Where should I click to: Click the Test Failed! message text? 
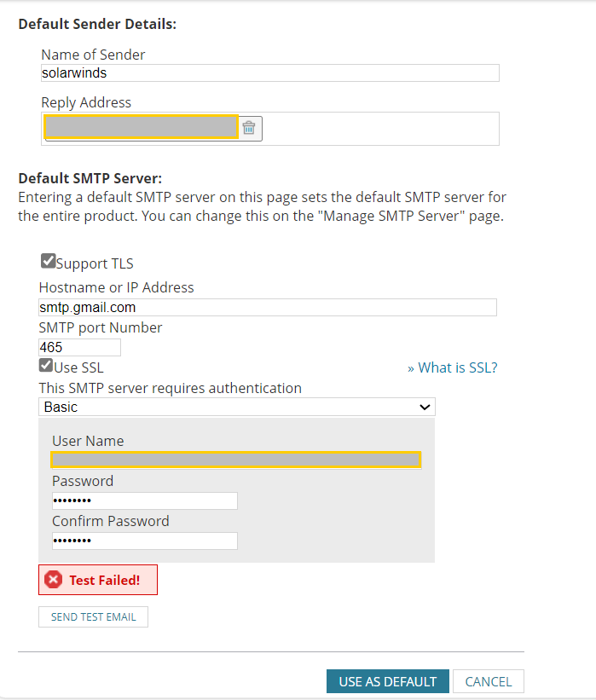pyautogui.click(x=105, y=580)
